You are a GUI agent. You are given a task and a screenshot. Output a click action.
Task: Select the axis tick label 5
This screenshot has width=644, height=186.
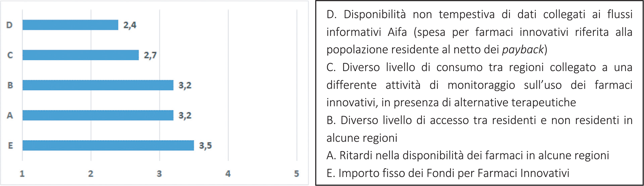click(297, 174)
